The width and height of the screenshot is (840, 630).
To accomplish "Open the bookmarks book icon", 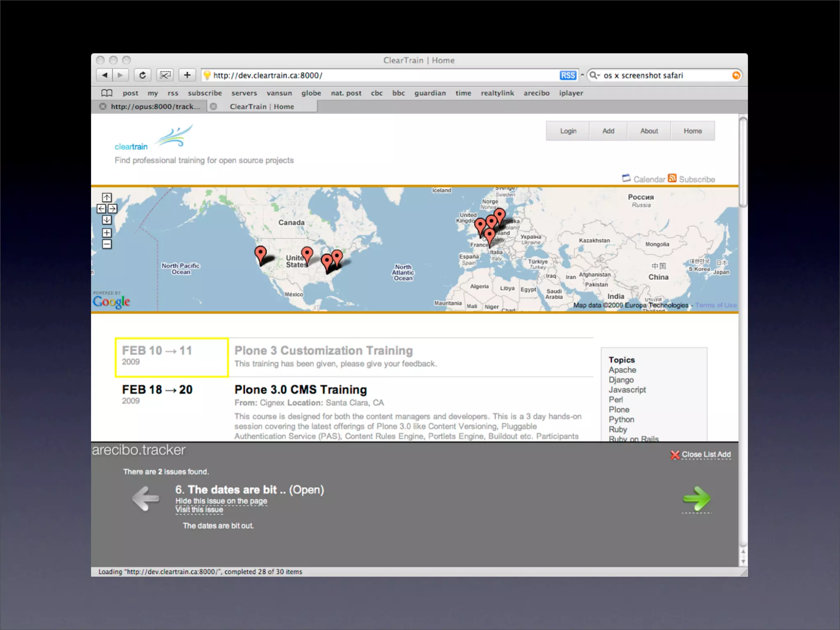I will [x=107, y=93].
